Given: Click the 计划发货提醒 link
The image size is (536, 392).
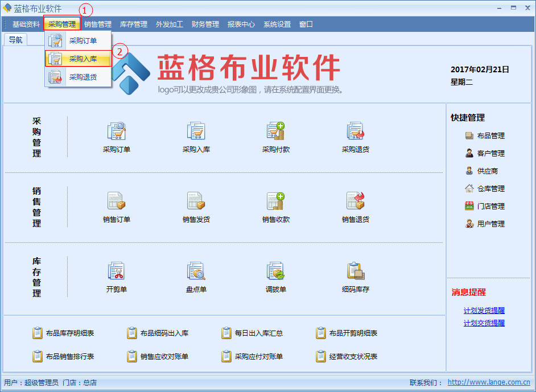Looking at the screenshot, I should point(484,311).
